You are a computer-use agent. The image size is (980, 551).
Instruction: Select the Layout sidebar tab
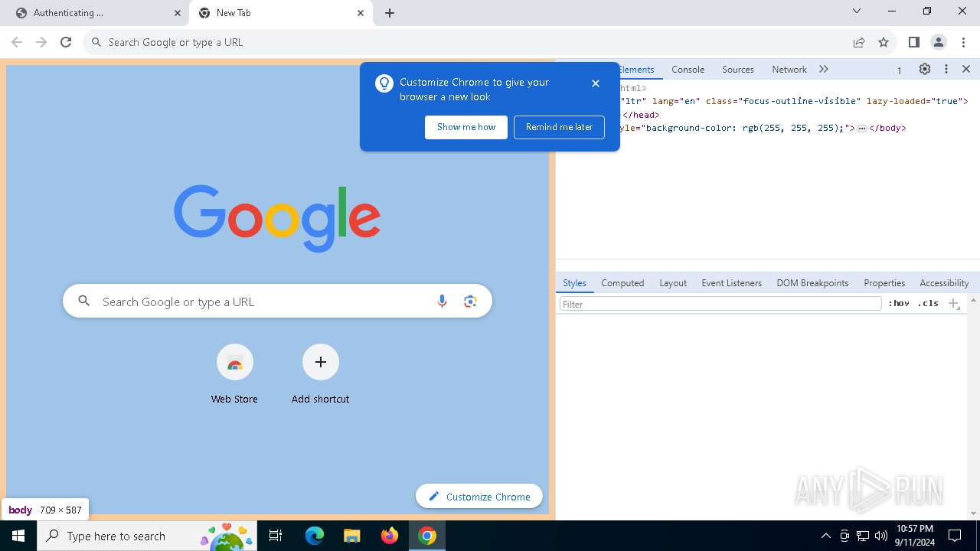click(x=673, y=282)
